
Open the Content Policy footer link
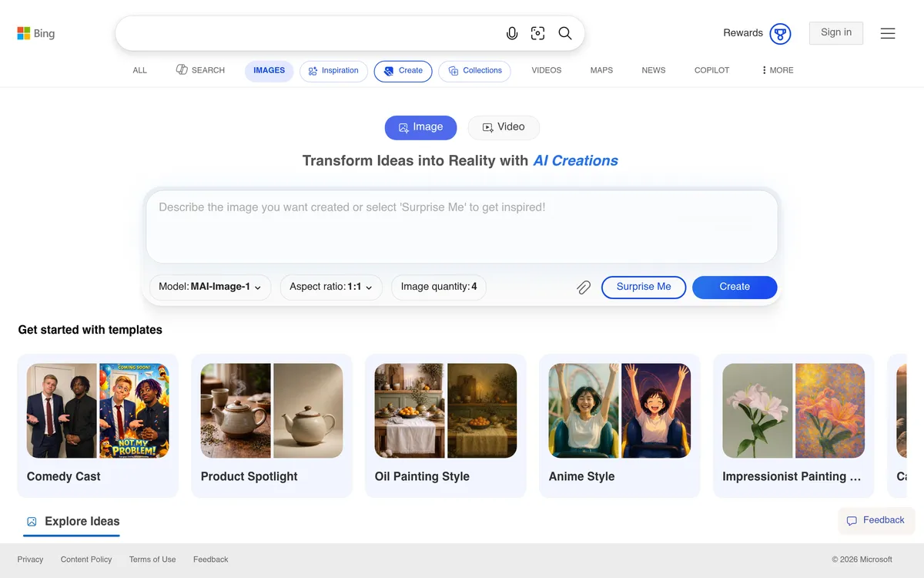coord(86,560)
